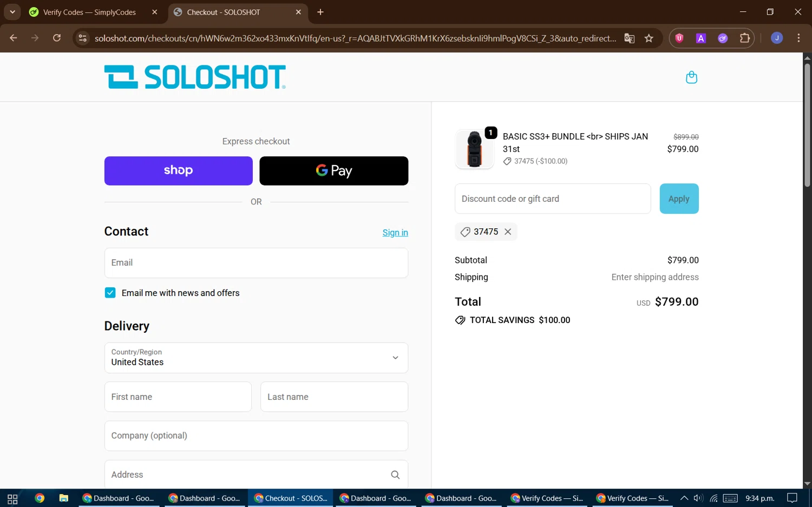Reload the checkout page
The width and height of the screenshot is (812, 507).
tap(57, 38)
